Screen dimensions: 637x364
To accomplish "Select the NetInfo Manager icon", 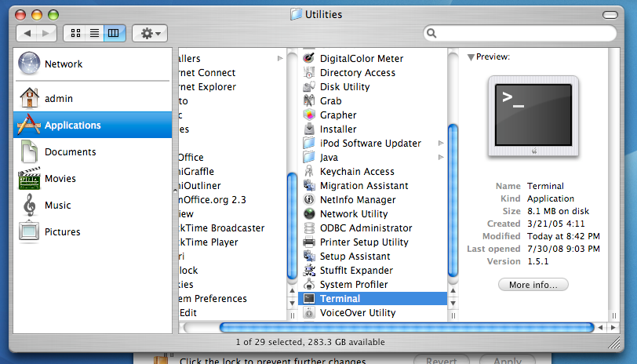I will coord(309,199).
